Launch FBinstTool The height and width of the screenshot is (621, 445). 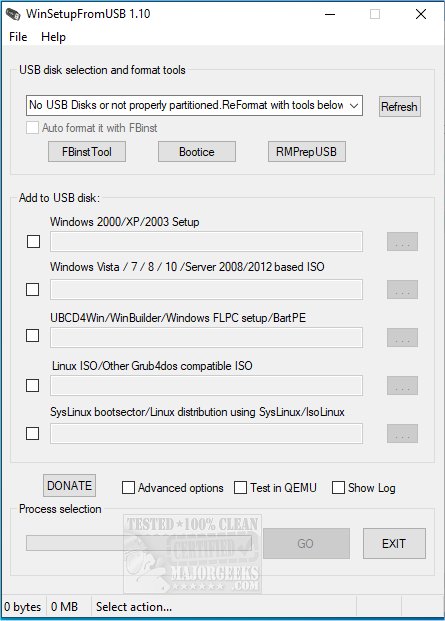click(x=87, y=152)
